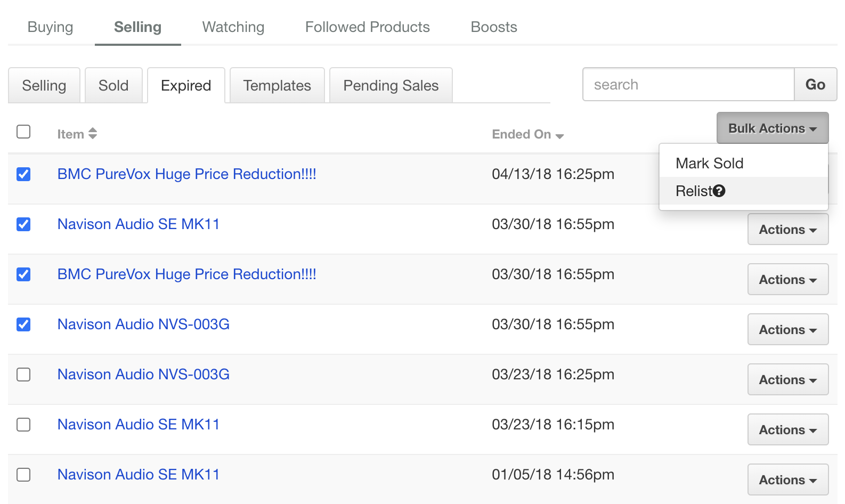This screenshot has width=845, height=504.
Task: Open Navison Audio SE MK11 listing ended 01/05/18
Action: (139, 475)
